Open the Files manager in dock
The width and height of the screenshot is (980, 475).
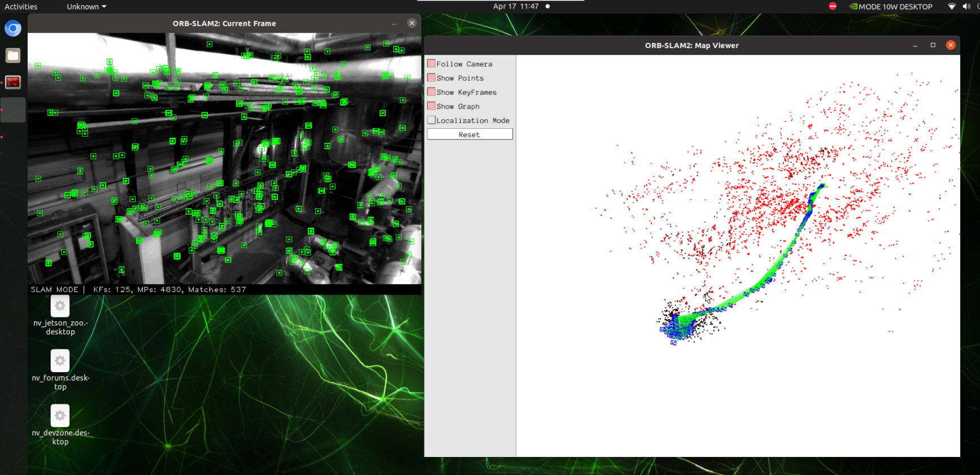coord(13,55)
